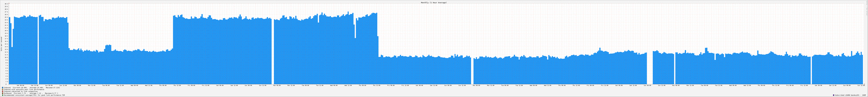Click the Inbound subjected to link congestion label
868x97 pixels.
(21, 91)
